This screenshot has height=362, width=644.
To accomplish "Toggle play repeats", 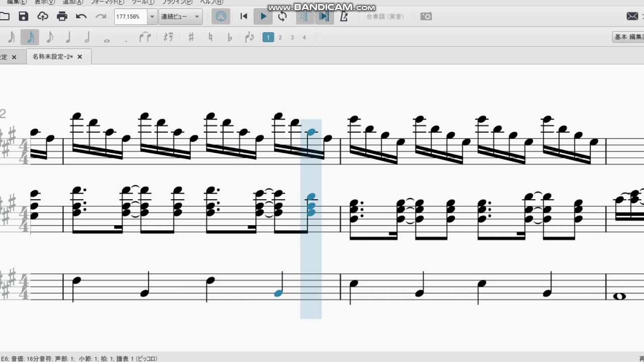I will [x=304, y=17].
